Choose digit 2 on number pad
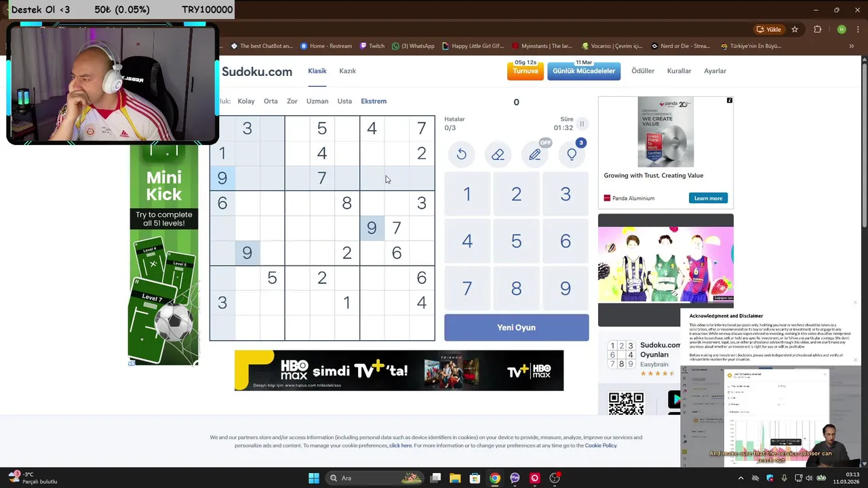 pos(516,194)
